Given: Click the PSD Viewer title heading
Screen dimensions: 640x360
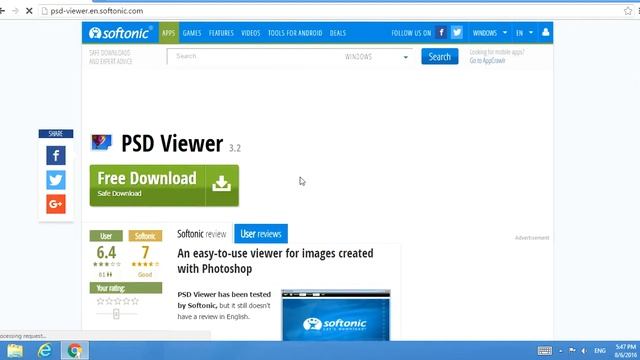Looking at the screenshot, I should coord(172,144).
